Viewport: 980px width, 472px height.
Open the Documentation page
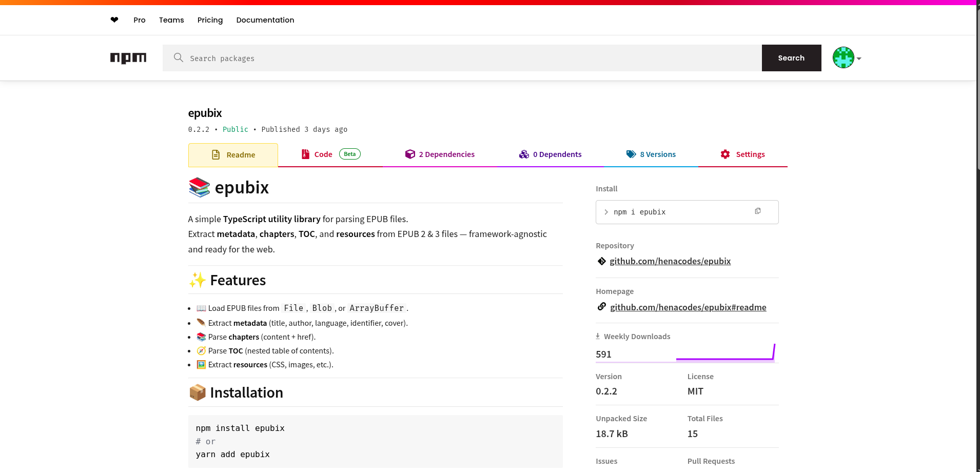[x=265, y=19]
